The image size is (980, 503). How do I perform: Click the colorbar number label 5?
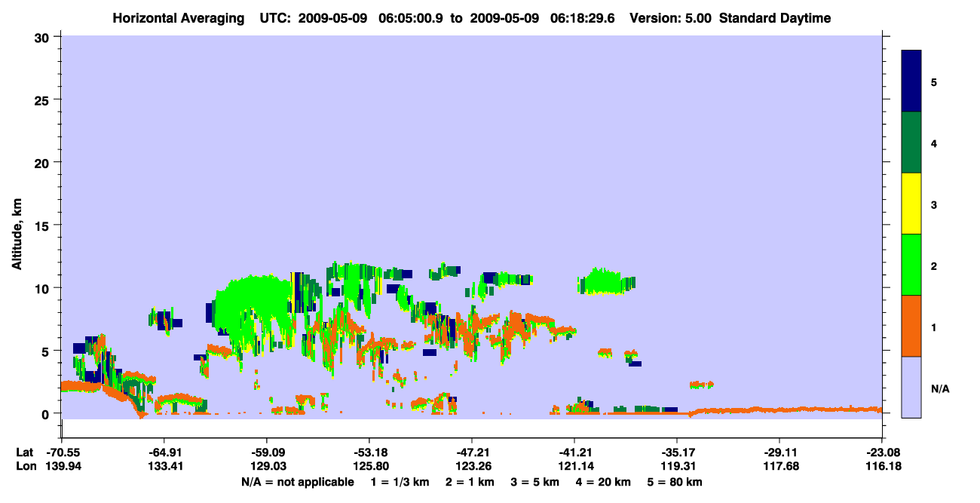(x=934, y=82)
